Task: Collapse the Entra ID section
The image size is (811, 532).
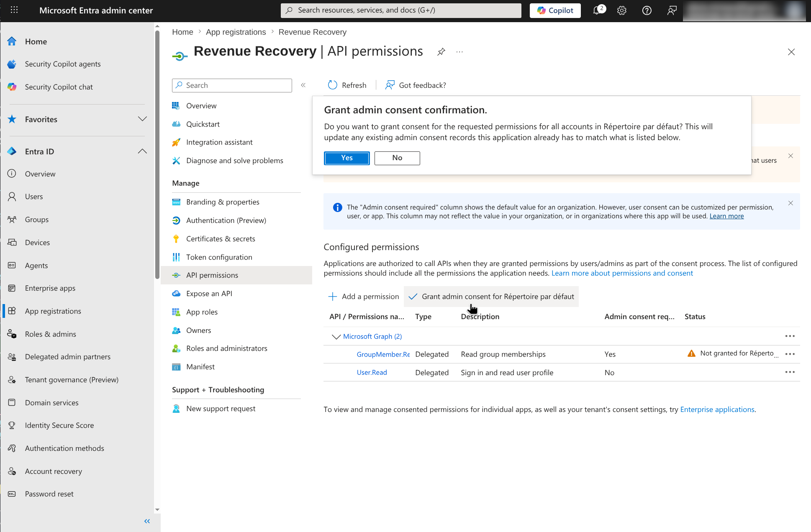Action: (142, 151)
